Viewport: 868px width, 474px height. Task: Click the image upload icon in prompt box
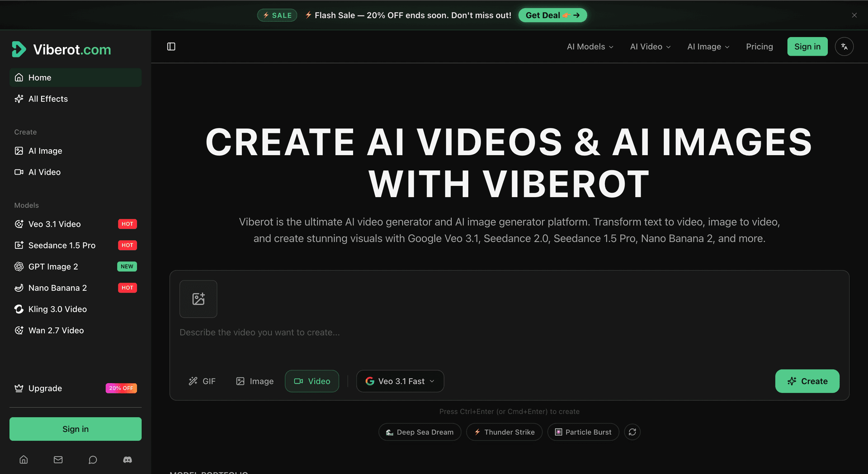198,299
